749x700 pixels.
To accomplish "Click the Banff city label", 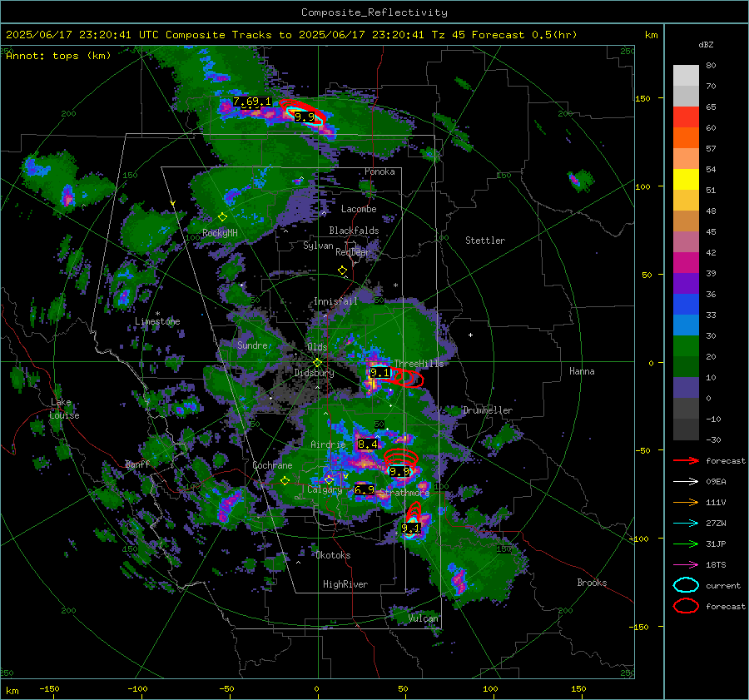I will (x=137, y=464).
